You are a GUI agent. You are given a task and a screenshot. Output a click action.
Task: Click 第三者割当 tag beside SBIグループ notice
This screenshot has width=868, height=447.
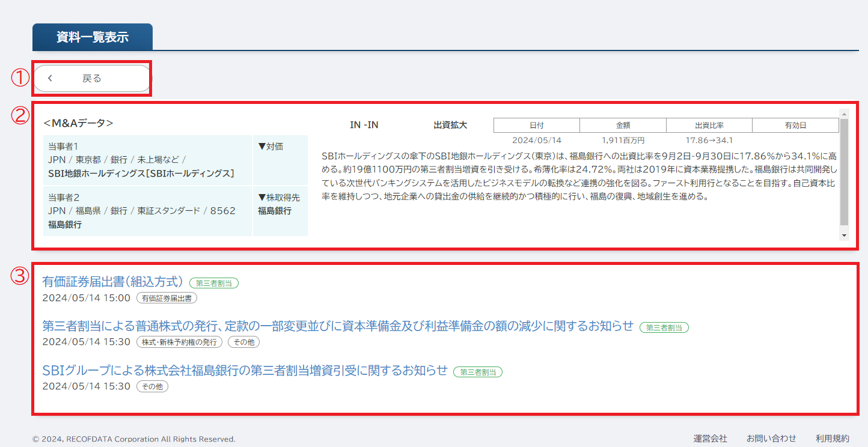(x=478, y=372)
